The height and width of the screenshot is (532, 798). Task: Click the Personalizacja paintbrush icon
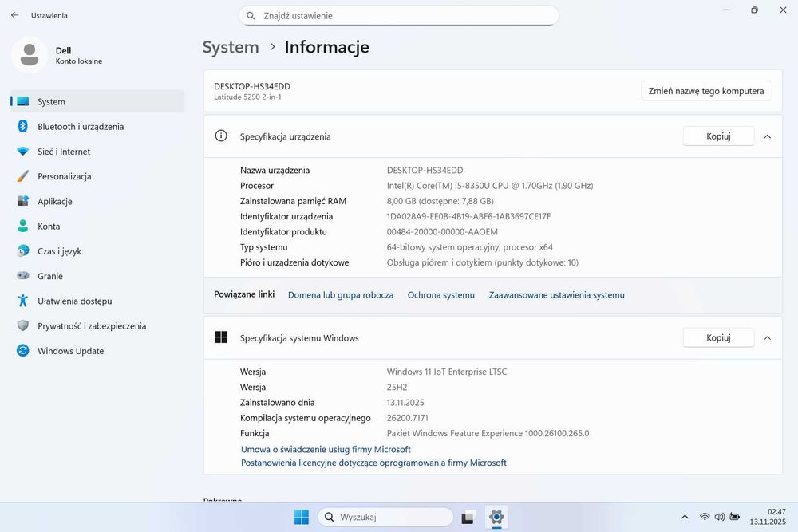pos(23,176)
